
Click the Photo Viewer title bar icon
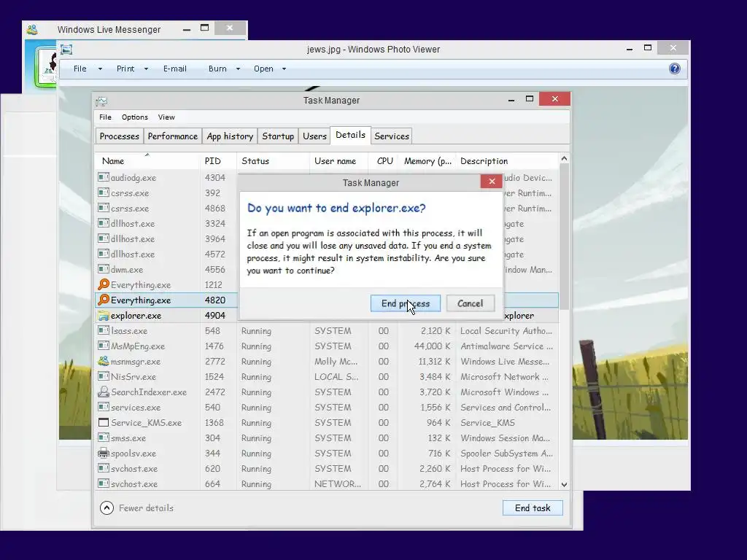pyautogui.click(x=66, y=49)
